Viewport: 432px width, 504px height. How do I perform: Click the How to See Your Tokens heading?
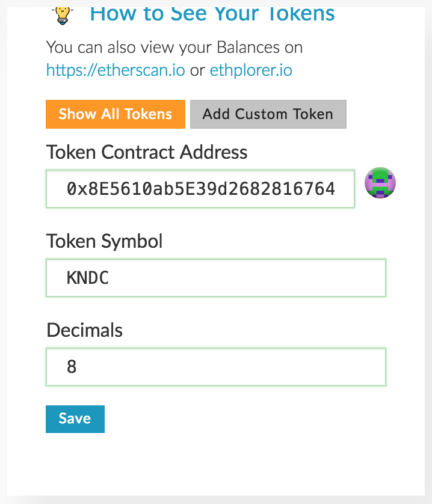pyautogui.click(x=212, y=13)
